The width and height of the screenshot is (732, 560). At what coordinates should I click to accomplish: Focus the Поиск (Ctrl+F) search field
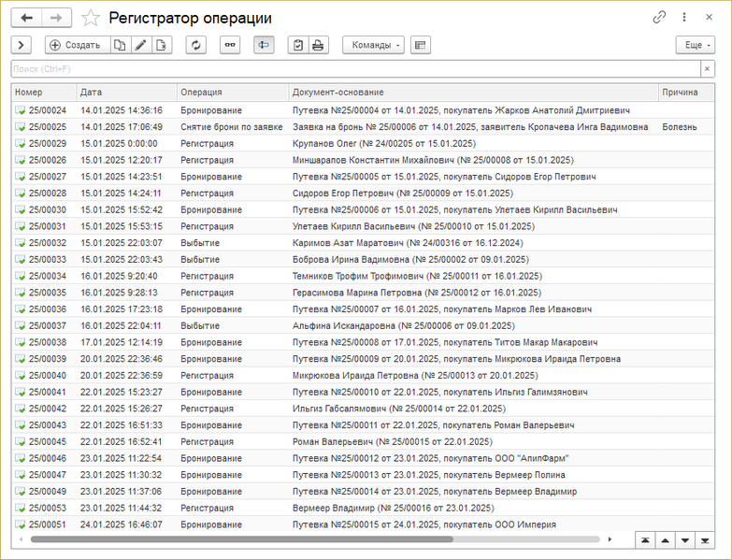click(356, 69)
